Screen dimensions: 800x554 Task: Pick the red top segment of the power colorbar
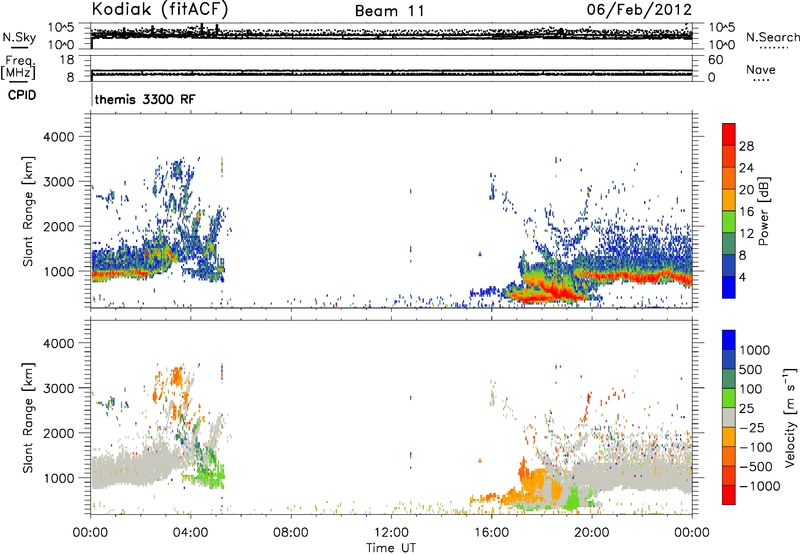(x=729, y=134)
